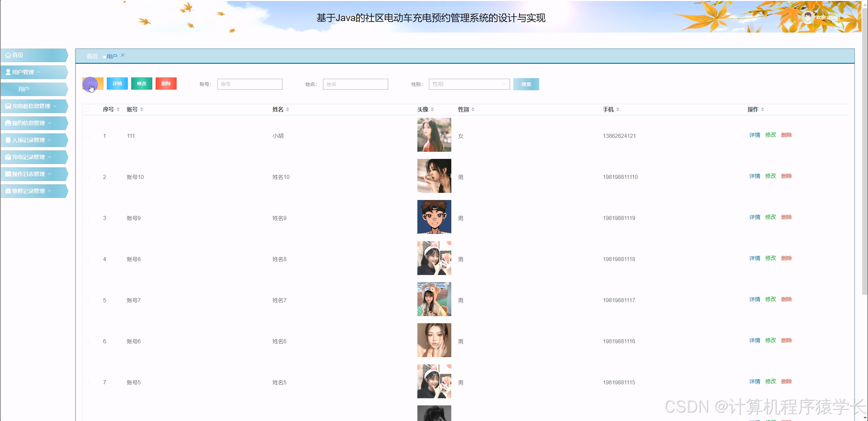Click the 入场记录管理 sidebar icon
The height and width of the screenshot is (421, 868).
click(7, 140)
